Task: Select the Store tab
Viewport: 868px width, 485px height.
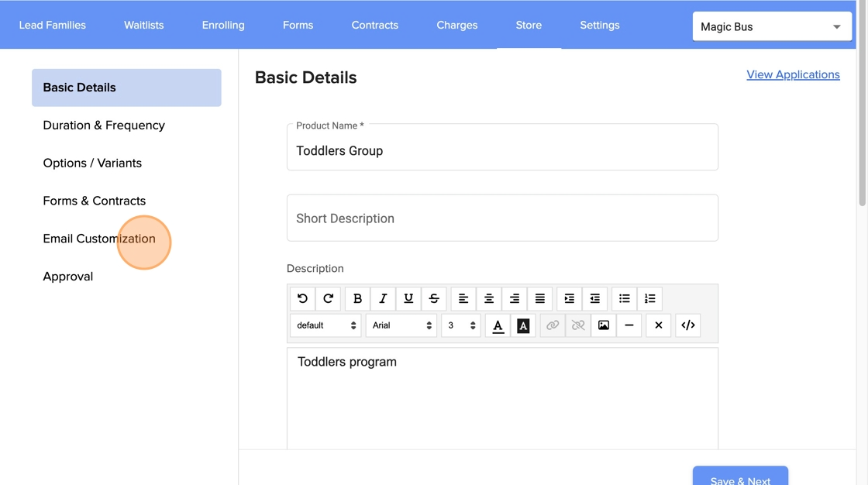Action: [529, 25]
